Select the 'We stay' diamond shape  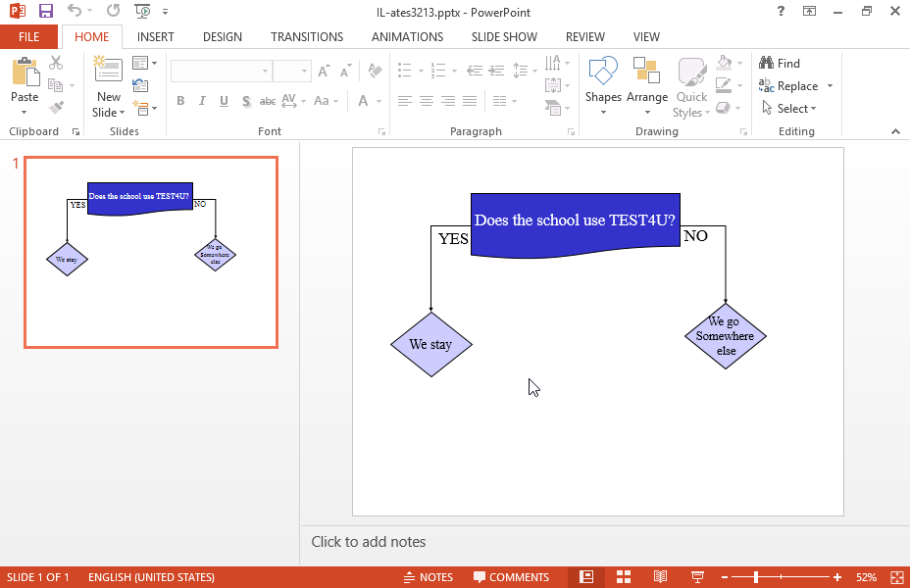point(431,344)
